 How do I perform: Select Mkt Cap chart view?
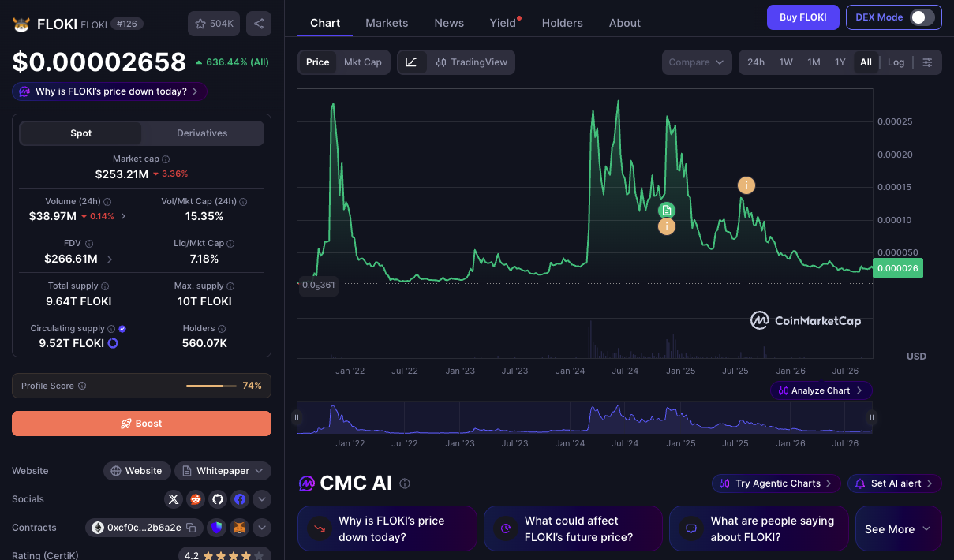363,62
